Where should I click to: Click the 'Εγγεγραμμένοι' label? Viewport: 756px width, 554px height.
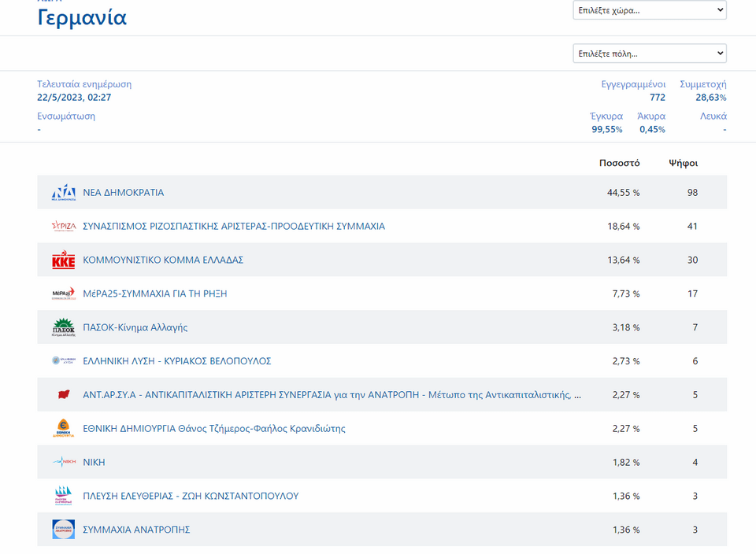(x=633, y=84)
